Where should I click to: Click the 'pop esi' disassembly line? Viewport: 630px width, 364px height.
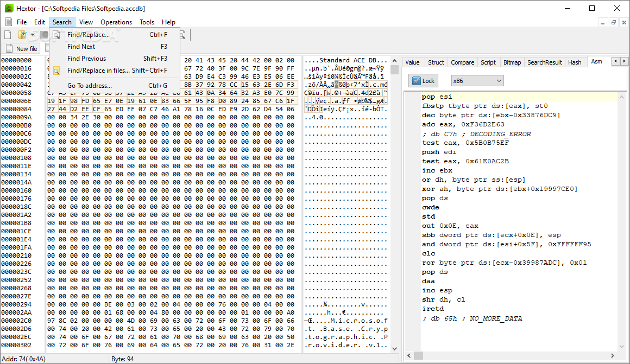[437, 97]
